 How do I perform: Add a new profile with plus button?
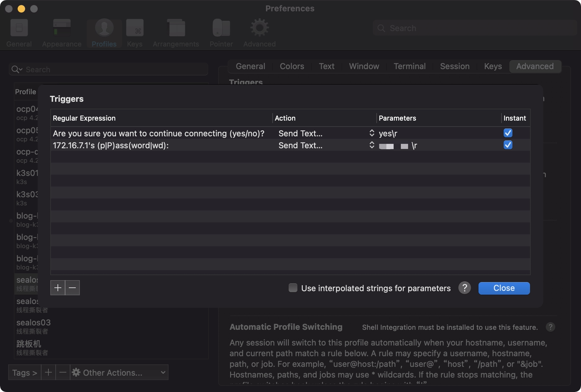(48, 373)
